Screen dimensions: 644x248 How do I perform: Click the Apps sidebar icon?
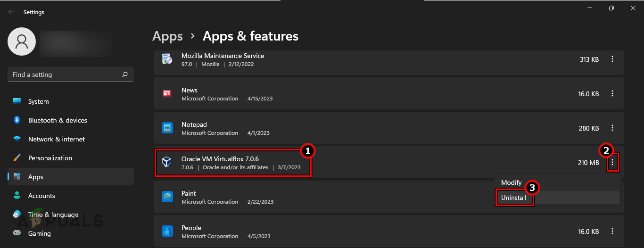pyautogui.click(x=17, y=177)
